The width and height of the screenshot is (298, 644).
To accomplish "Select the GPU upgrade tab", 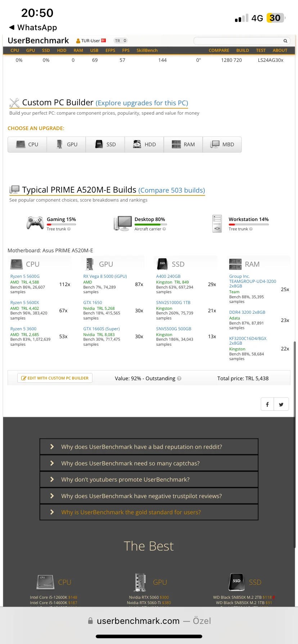I will tap(66, 144).
